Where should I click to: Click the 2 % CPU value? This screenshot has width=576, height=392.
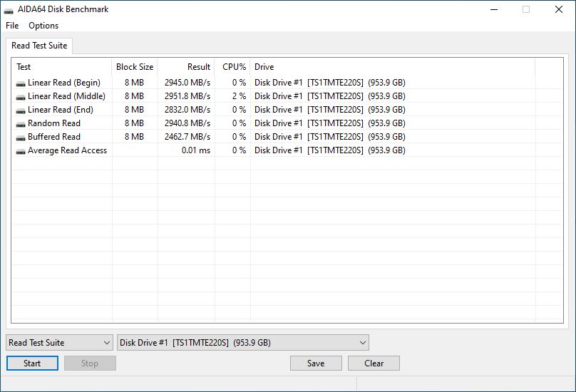pyautogui.click(x=239, y=96)
